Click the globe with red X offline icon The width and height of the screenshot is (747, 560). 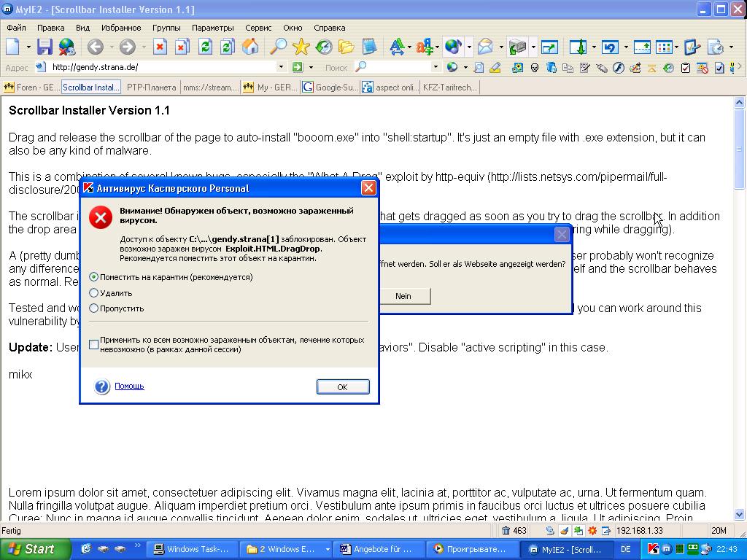pos(67,47)
